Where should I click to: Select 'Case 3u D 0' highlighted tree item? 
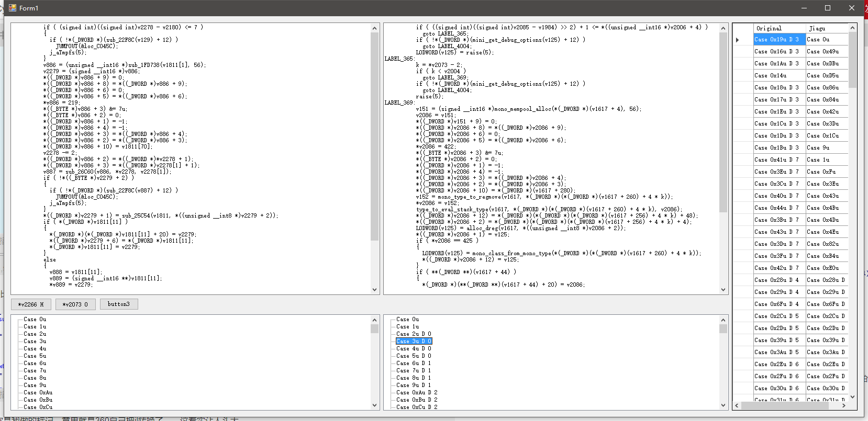pyautogui.click(x=414, y=341)
